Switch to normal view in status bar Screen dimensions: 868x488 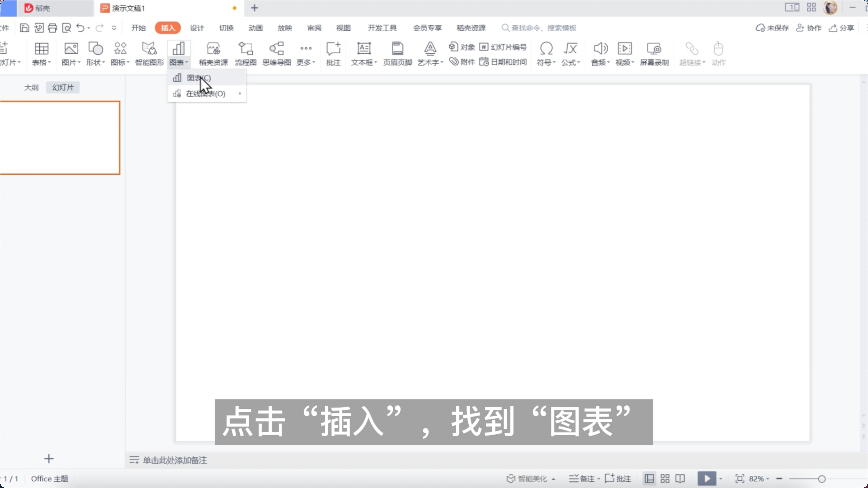click(x=649, y=479)
